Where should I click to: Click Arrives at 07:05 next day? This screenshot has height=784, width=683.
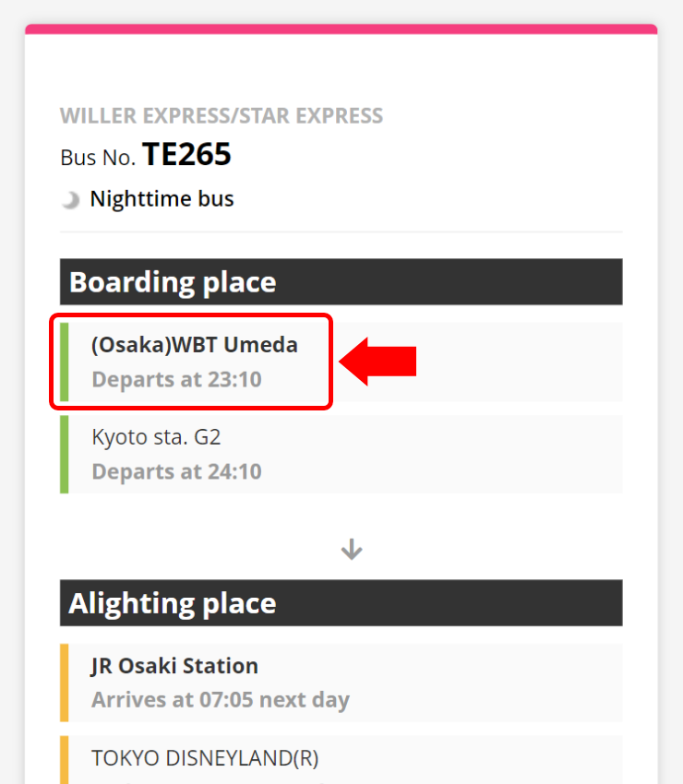pyautogui.click(x=221, y=700)
